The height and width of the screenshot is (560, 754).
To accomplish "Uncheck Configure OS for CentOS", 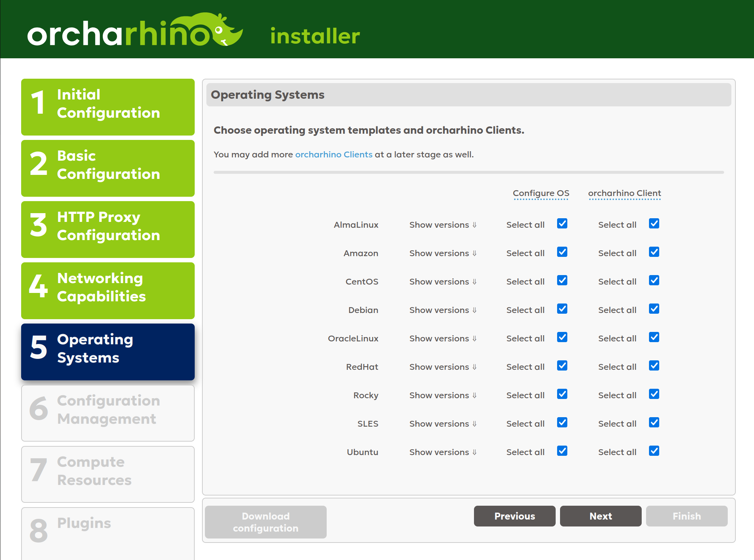I will 562,281.
